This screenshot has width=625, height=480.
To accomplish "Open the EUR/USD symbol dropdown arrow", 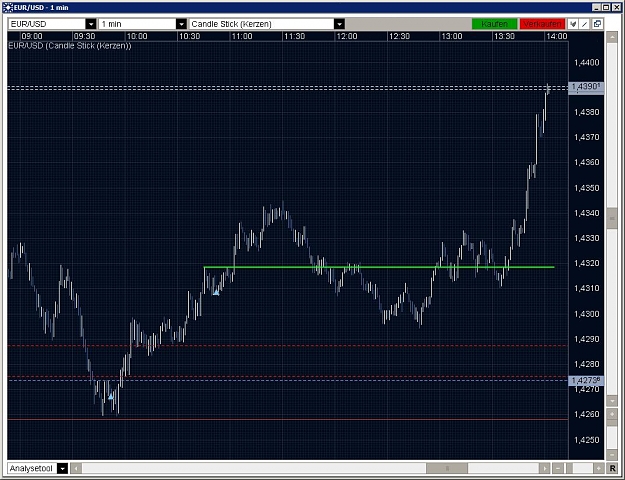I will point(91,24).
